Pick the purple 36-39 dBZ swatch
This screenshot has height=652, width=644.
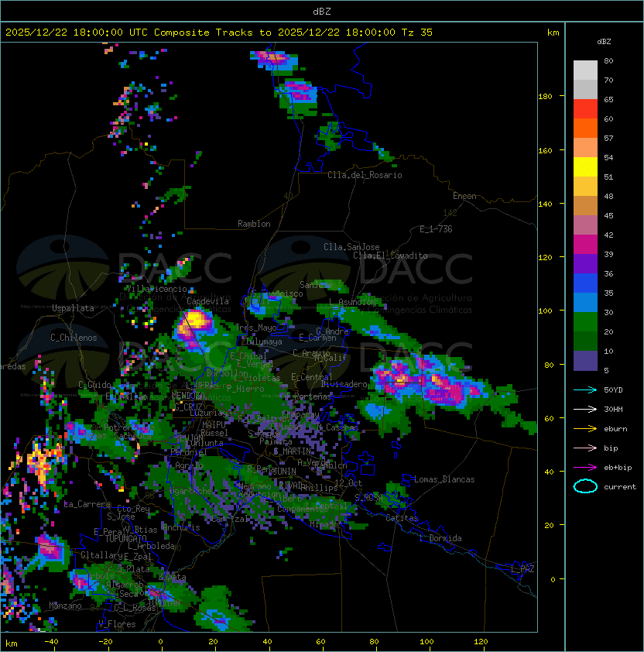click(585, 264)
